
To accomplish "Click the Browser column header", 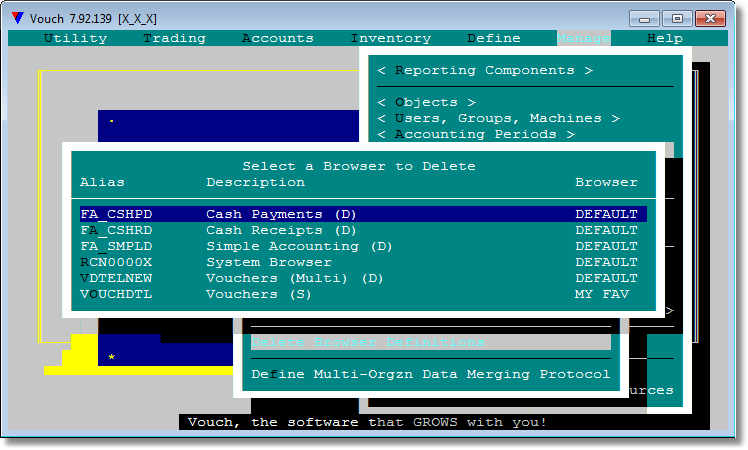I will coord(606,182).
